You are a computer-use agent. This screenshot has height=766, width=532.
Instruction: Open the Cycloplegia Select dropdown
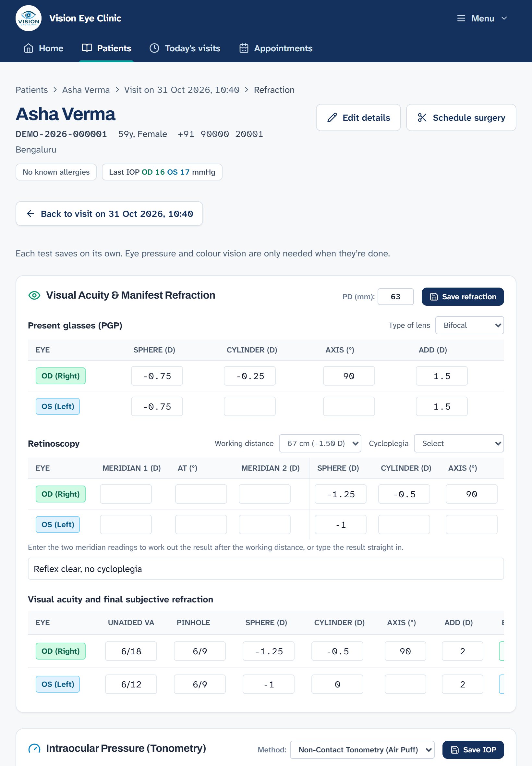[459, 443]
